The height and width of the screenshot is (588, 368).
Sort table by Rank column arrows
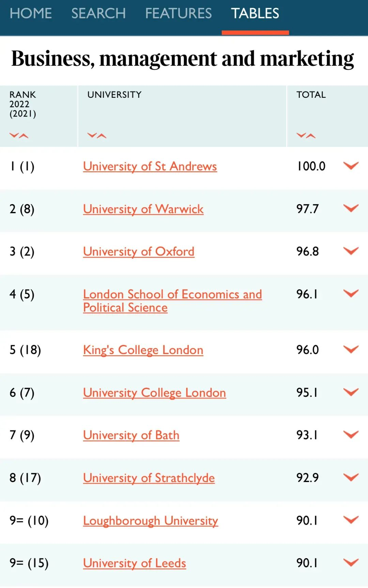pos(19,136)
